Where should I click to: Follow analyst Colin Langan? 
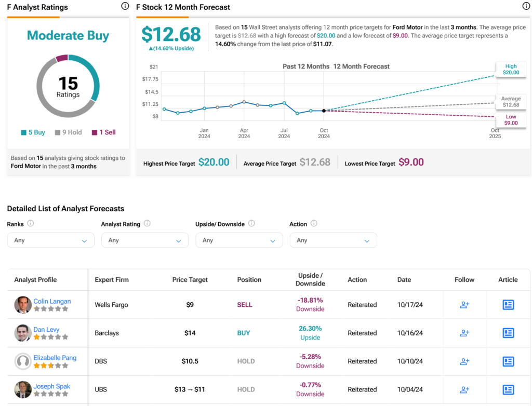[x=464, y=305]
